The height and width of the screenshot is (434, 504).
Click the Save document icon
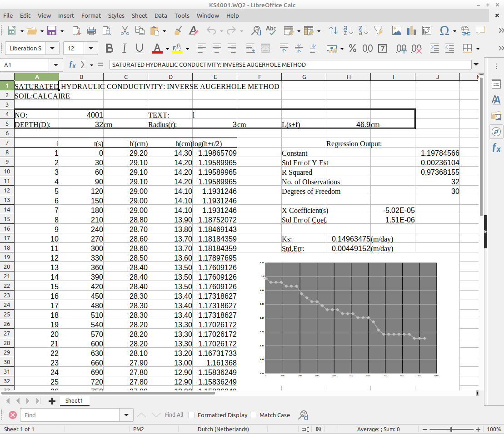tap(52, 31)
